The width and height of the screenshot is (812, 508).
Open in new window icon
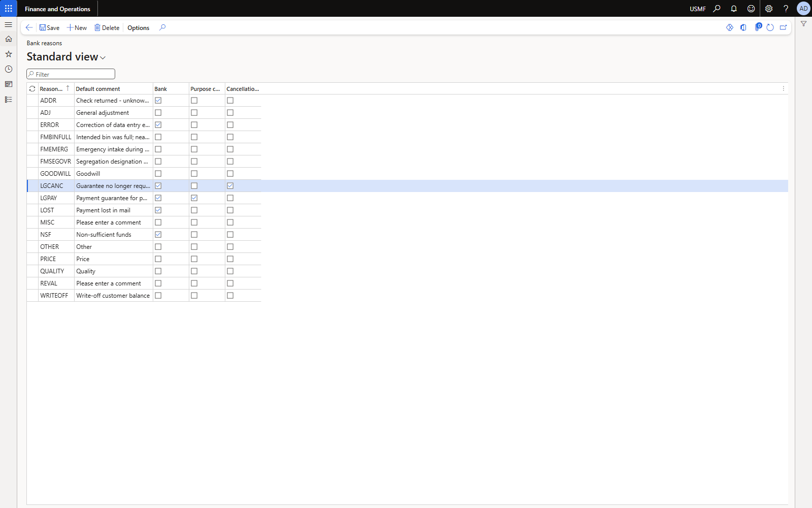tap(784, 27)
